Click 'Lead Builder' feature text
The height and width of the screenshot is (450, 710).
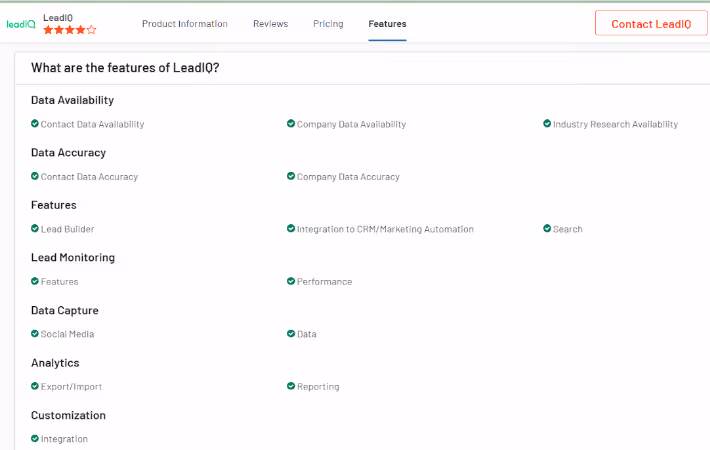pyautogui.click(x=67, y=229)
